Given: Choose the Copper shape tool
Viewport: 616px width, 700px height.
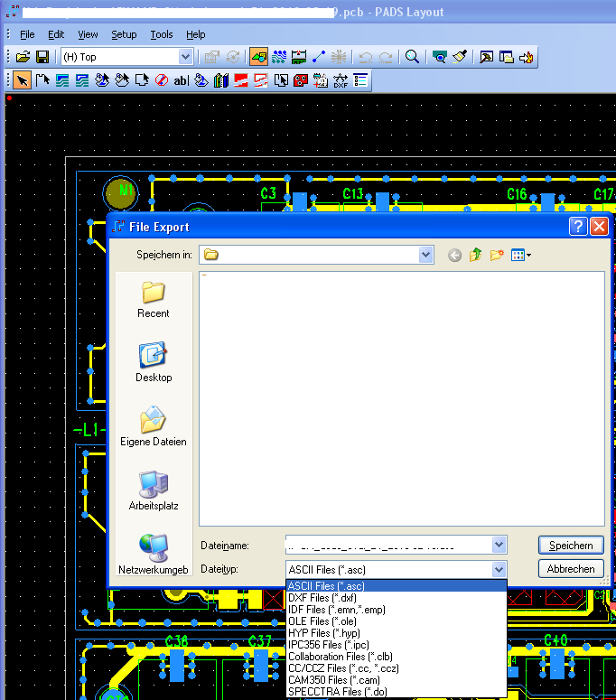Looking at the screenshot, I should pos(62,80).
